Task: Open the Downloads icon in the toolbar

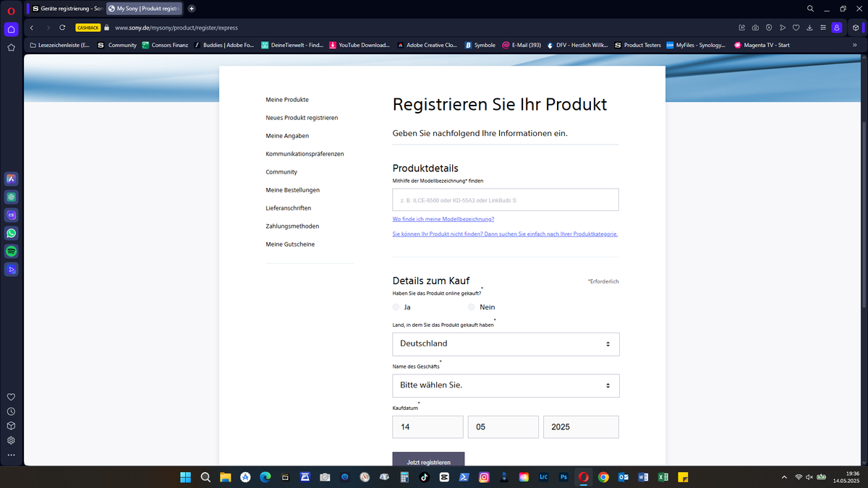Action: pos(809,27)
